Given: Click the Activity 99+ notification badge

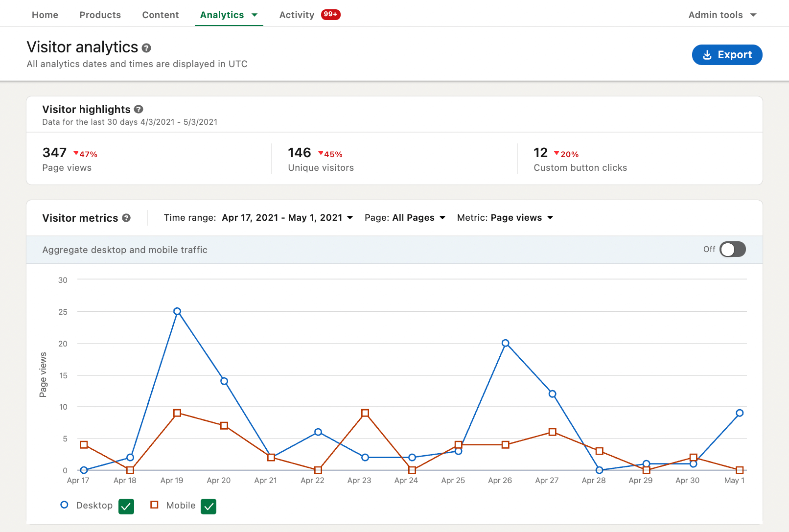Looking at the screenshot, I should 330,15.
